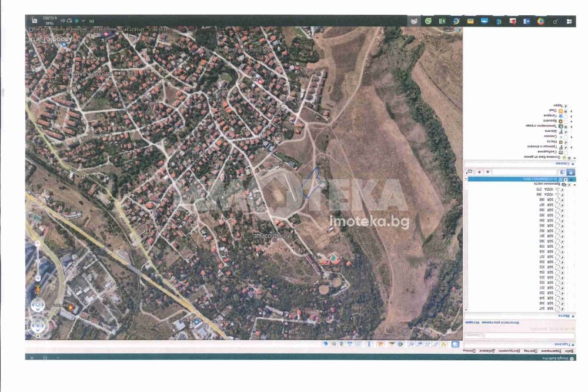
Task: Click the Move joystick navigation control
Action: [37, 305]
